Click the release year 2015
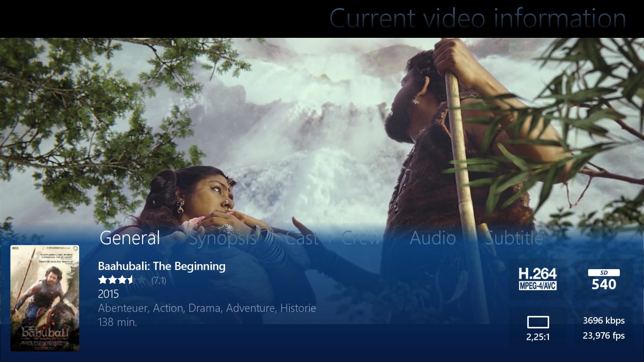Image resolution: width=644 pixels, height=362 pixels. [x=108, y=294]
